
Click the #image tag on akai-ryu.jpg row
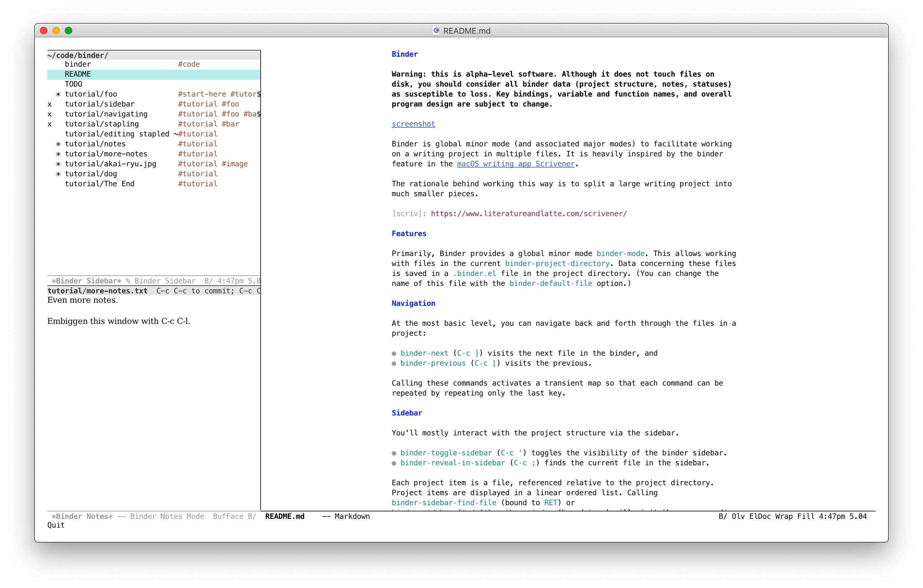(234, 164)
